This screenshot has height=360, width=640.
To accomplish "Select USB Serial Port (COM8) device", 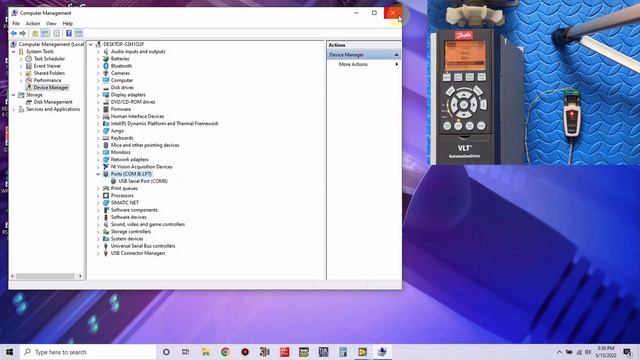I will 143,181.
